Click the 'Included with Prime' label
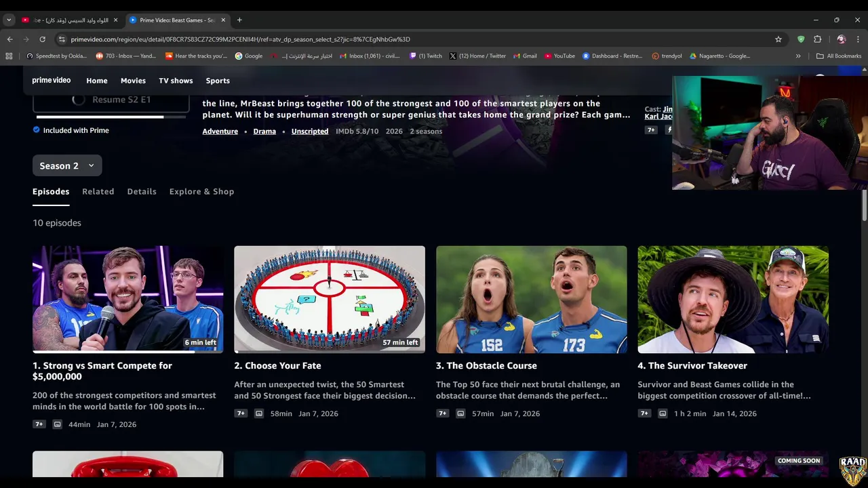 [76, 130]
